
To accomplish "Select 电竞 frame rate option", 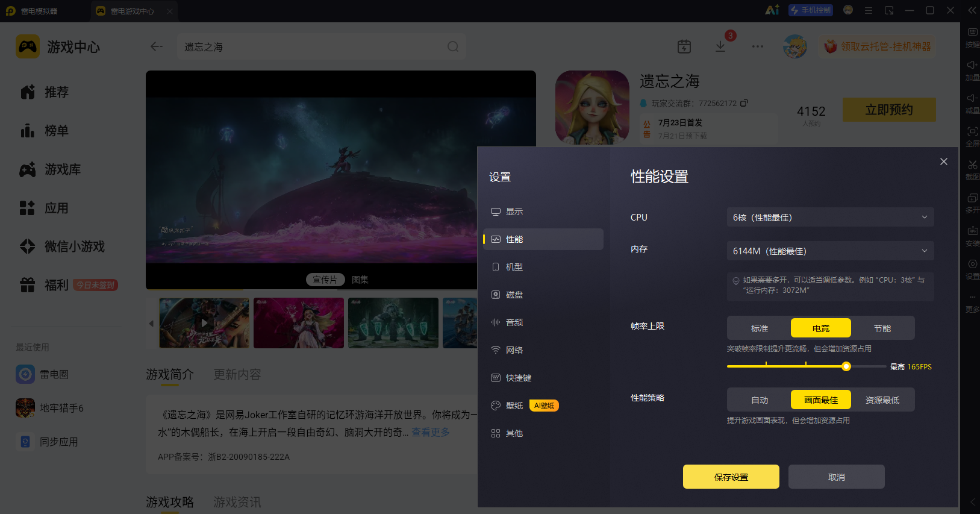I will click(821, 328).
